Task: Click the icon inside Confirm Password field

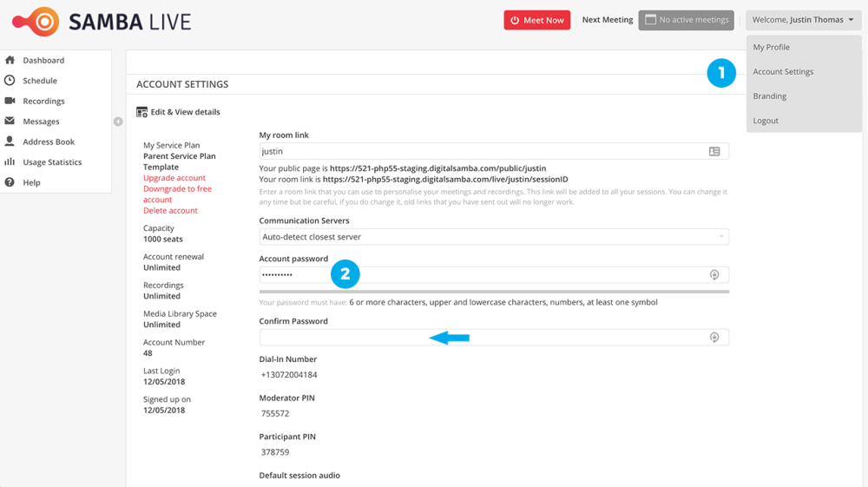Action: pos(714,337)
